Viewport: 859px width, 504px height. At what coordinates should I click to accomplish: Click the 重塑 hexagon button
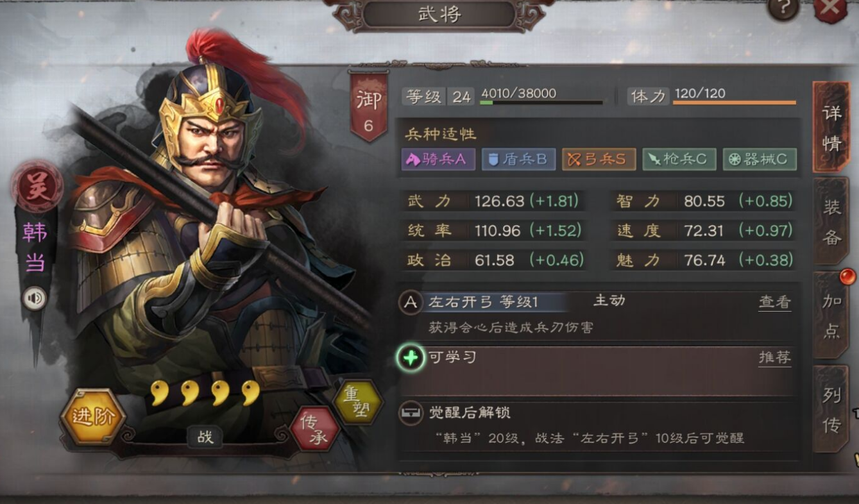pyautogui.click(x=358, y=403)
